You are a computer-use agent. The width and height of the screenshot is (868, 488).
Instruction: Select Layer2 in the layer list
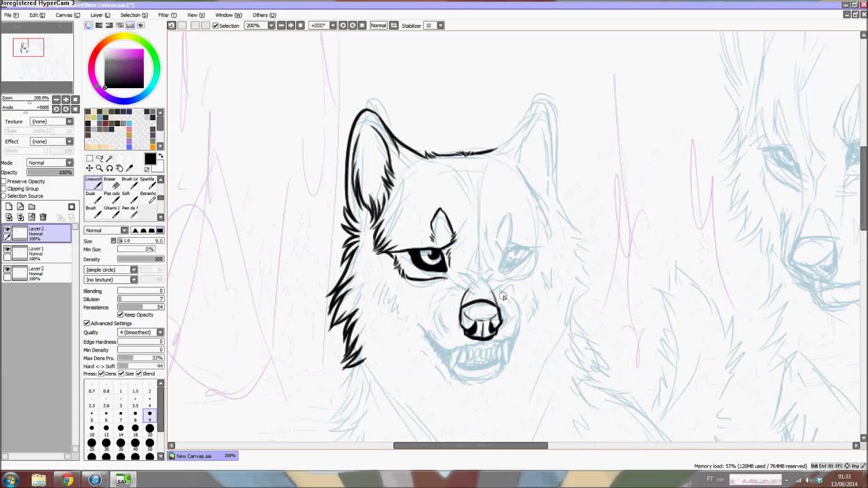[37, 272]
